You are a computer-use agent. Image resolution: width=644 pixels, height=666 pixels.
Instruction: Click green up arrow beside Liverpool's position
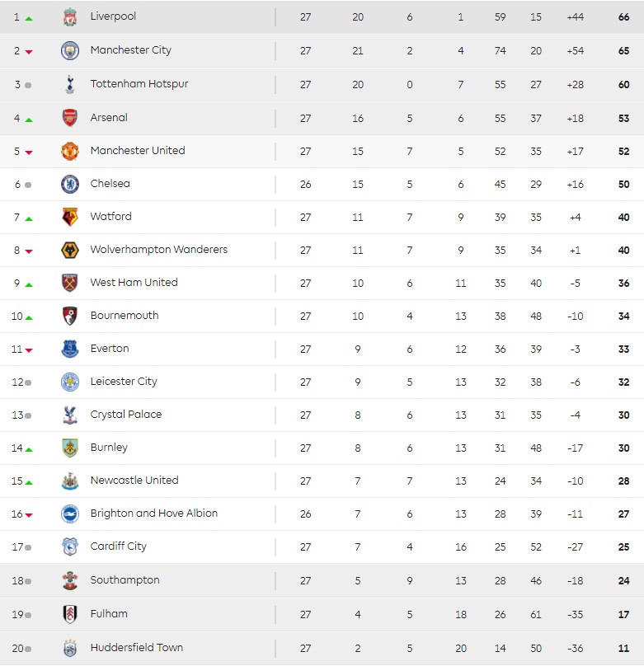29,18
